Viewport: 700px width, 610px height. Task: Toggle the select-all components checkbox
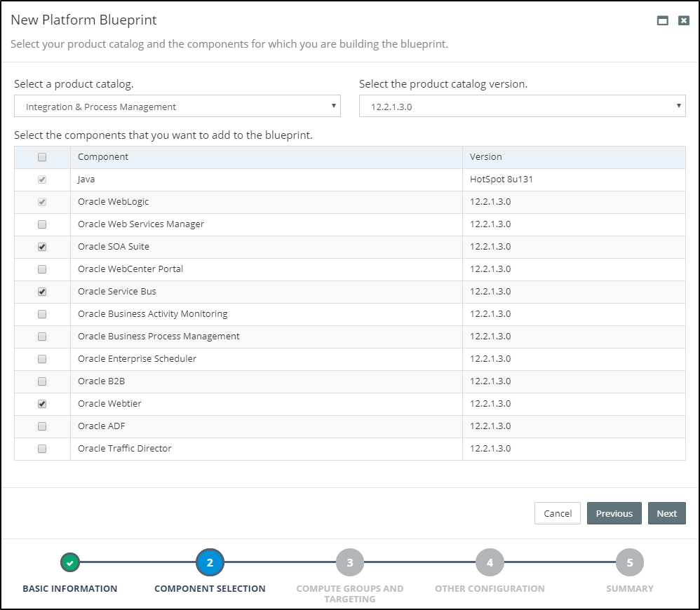pos(41,157)
